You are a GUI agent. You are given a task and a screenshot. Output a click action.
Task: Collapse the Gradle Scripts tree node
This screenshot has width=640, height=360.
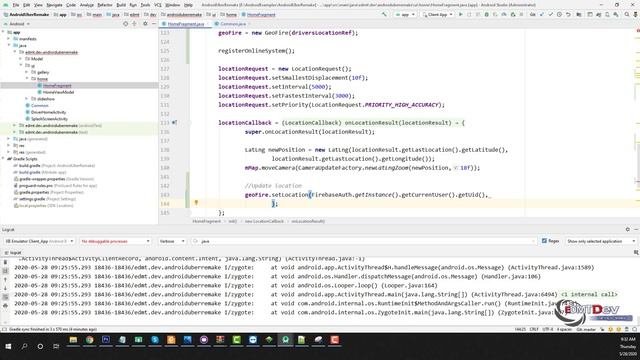click(x=3, y=159)
